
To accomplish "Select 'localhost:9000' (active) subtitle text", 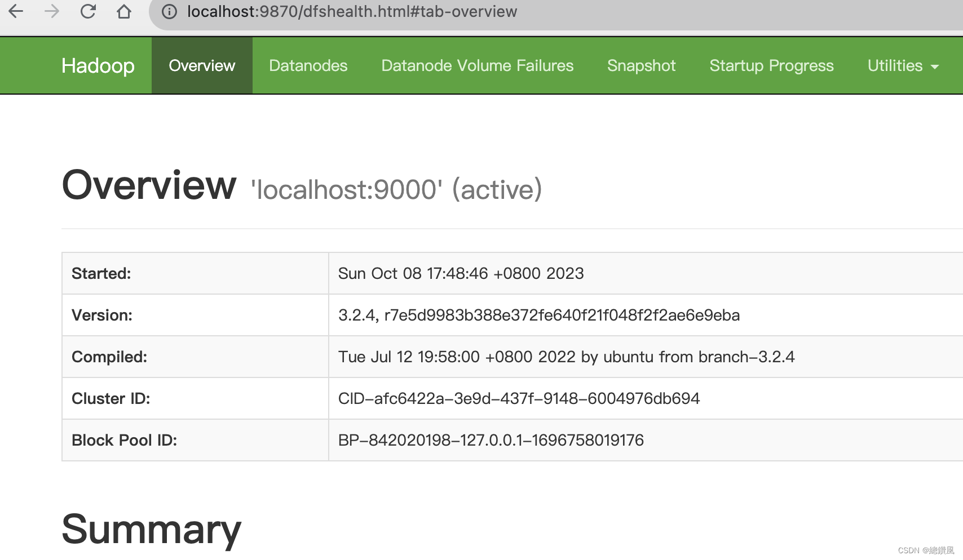I will coord(396,189).
